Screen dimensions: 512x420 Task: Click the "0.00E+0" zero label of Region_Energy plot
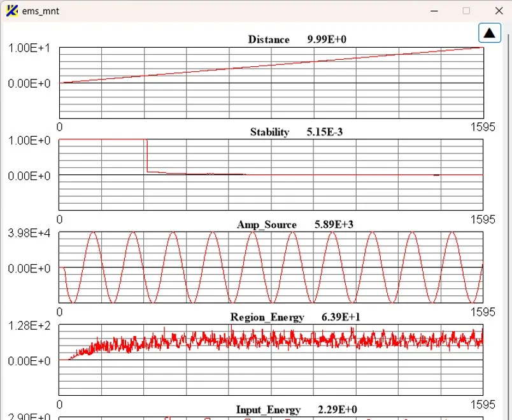pos(29,361)
